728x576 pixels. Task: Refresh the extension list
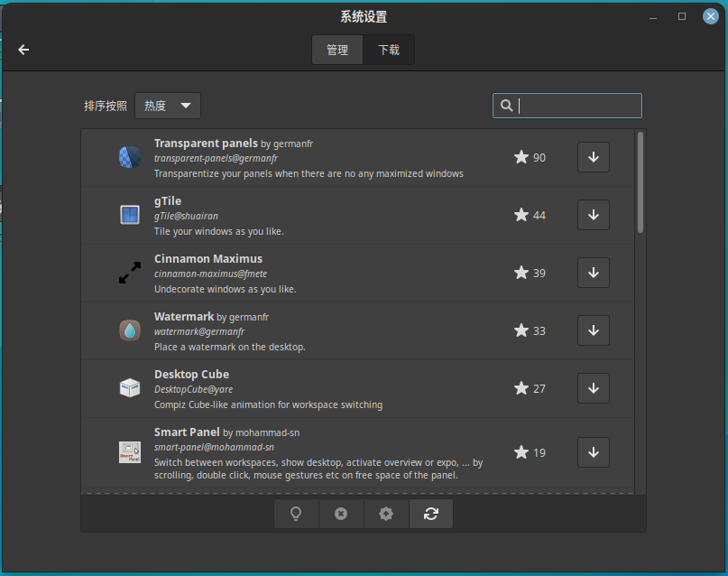pos(431,514)
